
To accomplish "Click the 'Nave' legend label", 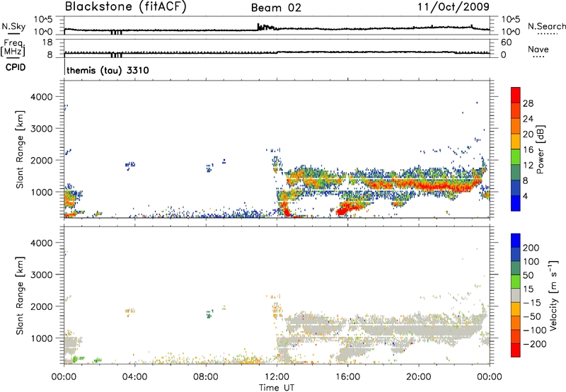I will pos(538,49).
